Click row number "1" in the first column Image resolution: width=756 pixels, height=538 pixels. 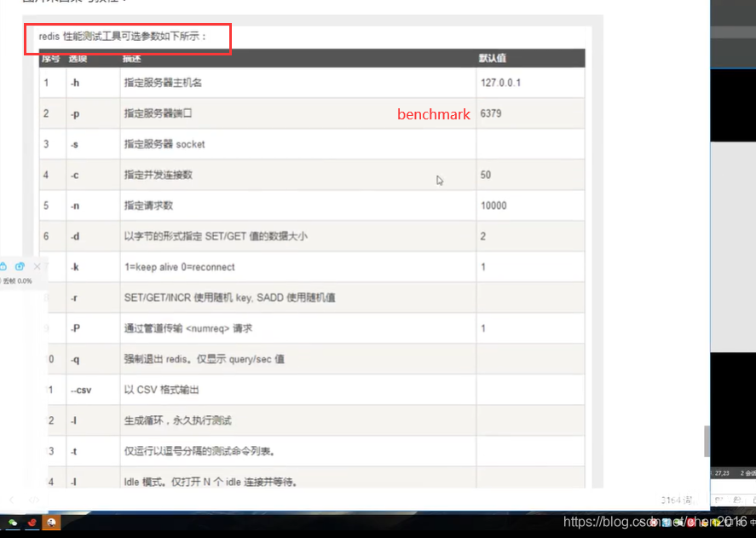click(46, 83)
